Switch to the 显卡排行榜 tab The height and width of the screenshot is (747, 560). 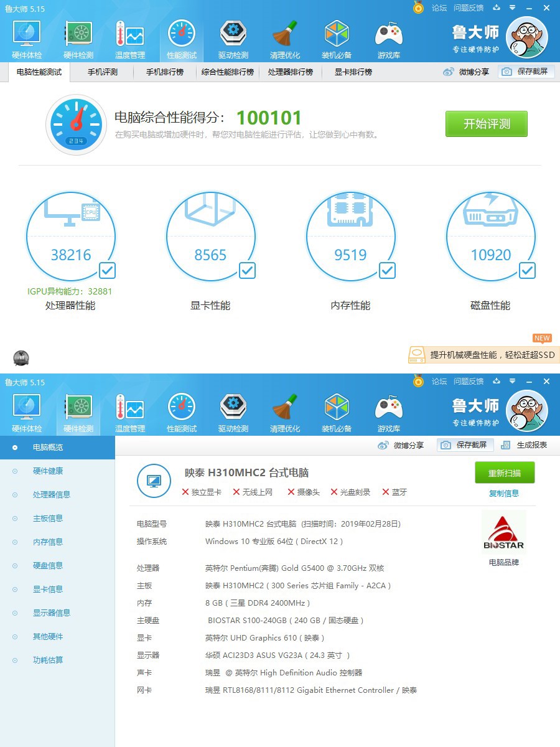(353, 72)
